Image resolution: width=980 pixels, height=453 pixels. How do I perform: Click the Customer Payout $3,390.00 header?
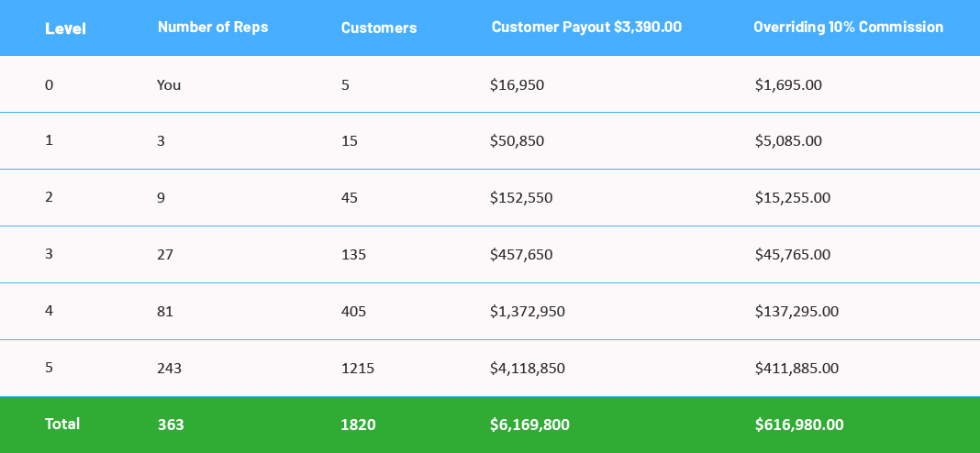tap(586, 27)
